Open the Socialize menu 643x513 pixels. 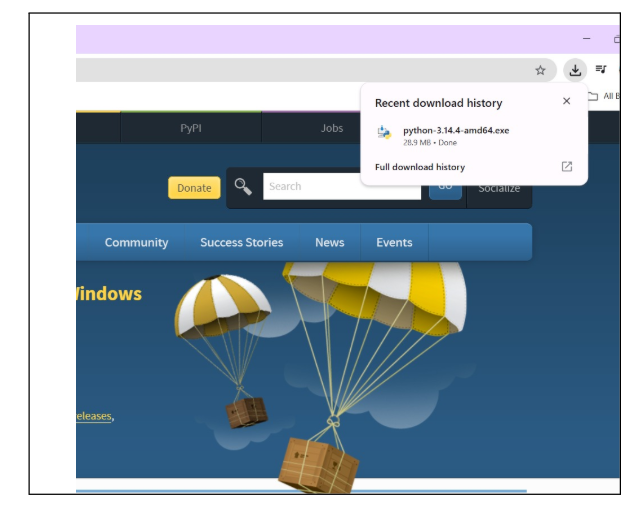click(x=499, y=188)
